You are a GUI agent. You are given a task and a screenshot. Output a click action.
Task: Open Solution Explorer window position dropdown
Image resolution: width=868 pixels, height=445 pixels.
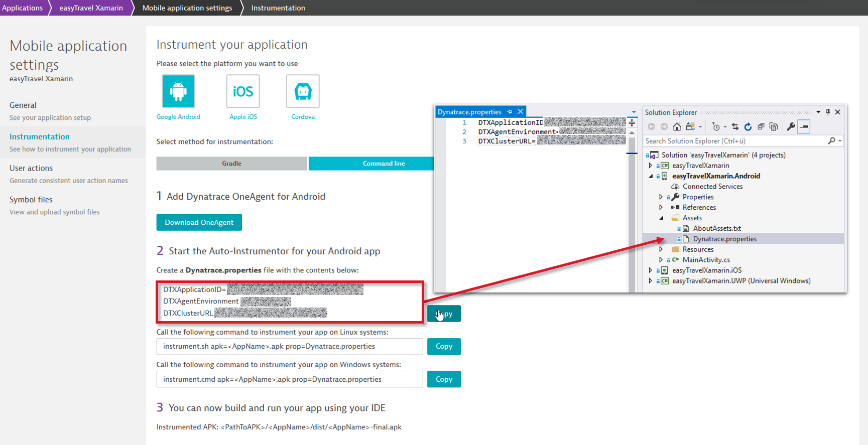pos(818,112)
